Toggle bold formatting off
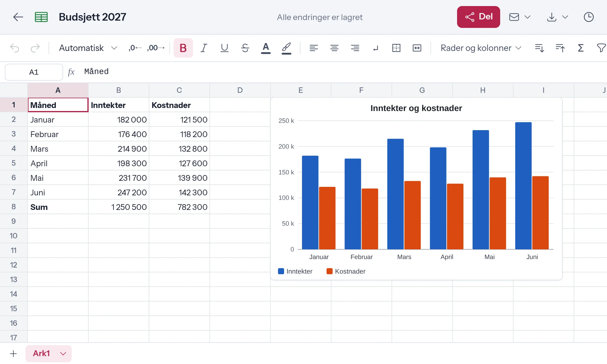 pos(183,48)
